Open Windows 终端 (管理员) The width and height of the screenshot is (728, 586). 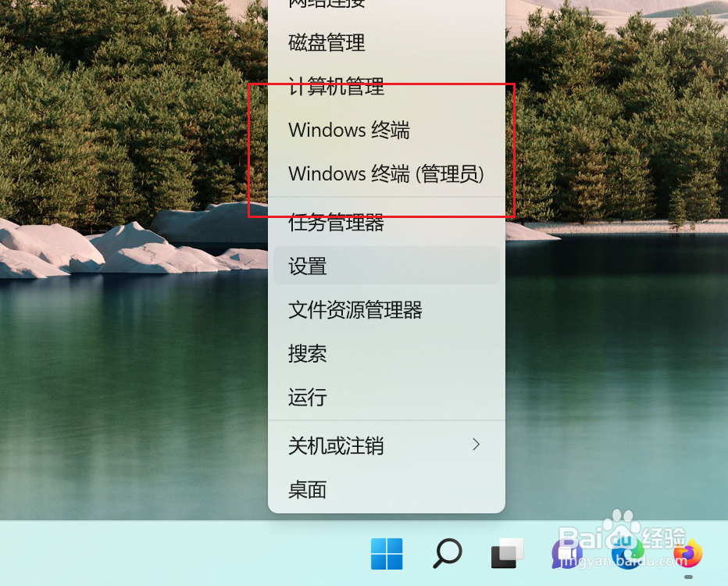pyautogui.click(x=386, y=173)
